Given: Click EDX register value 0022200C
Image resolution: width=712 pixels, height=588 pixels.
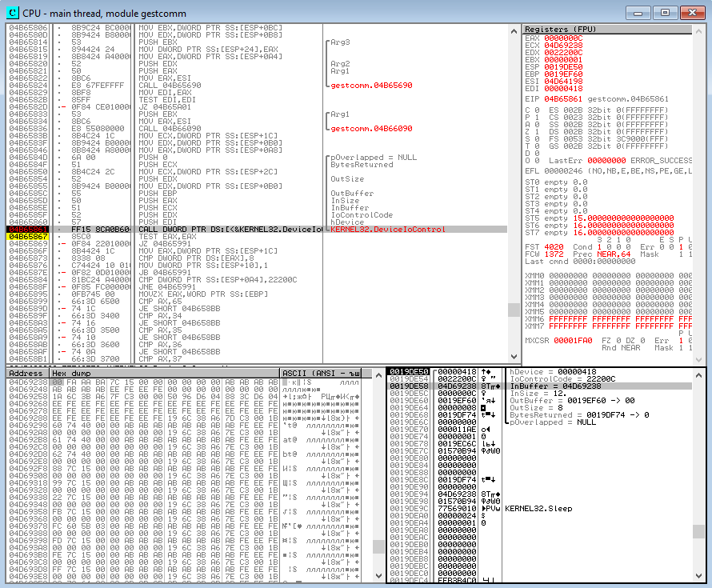Looking at the screenshot, I should [563, 53].
